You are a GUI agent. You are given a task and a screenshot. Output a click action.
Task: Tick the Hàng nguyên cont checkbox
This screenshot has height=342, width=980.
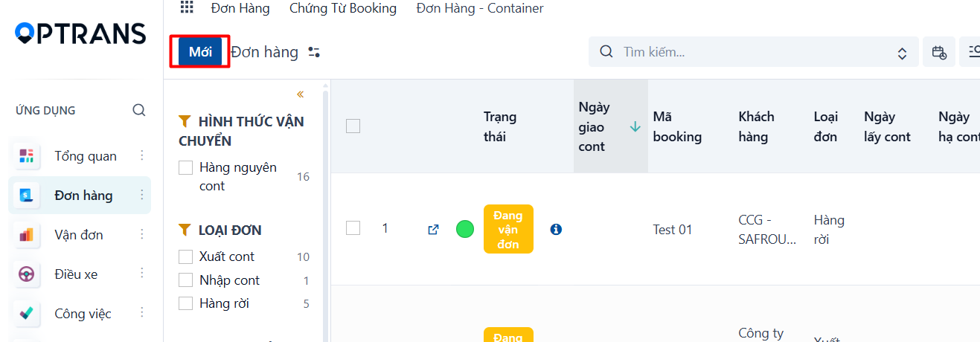(186, 168)
